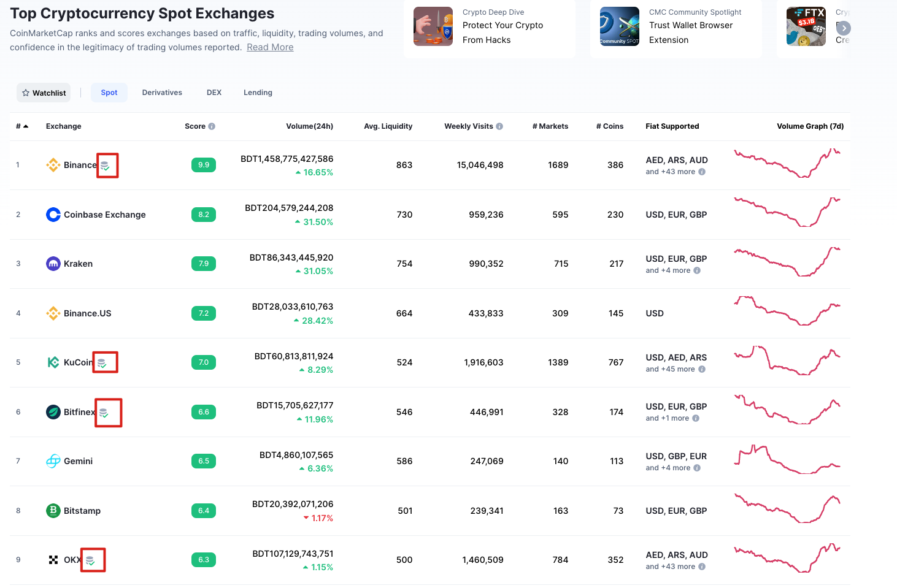Click the star icon in Watchlist button

[26, 93]
